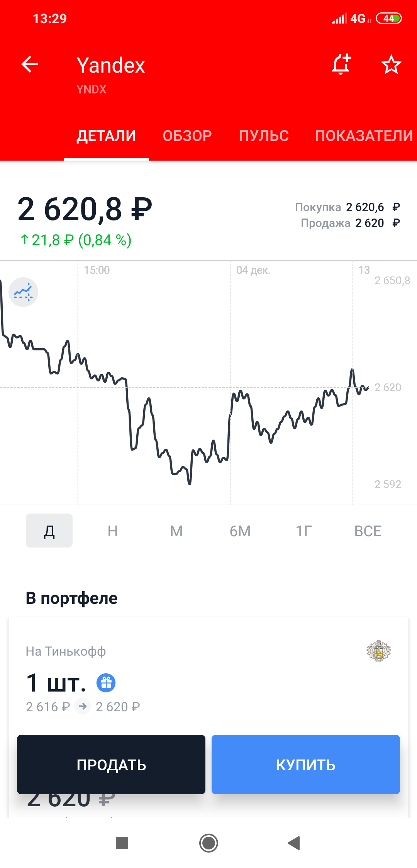Open the ПУЛЬС tab
The height and width of the screenshot is (868, 417).
[x=264, y=136]
